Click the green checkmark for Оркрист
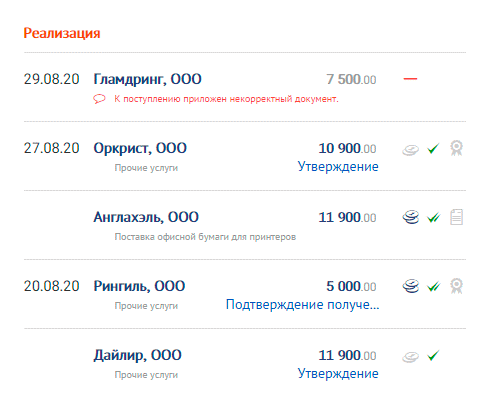 click(x=433, y=148)
